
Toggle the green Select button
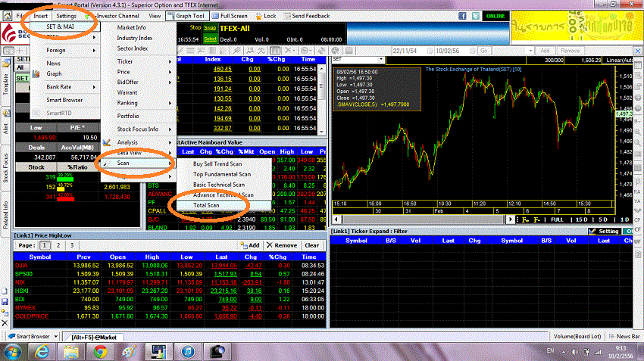[x=210, y=39]
